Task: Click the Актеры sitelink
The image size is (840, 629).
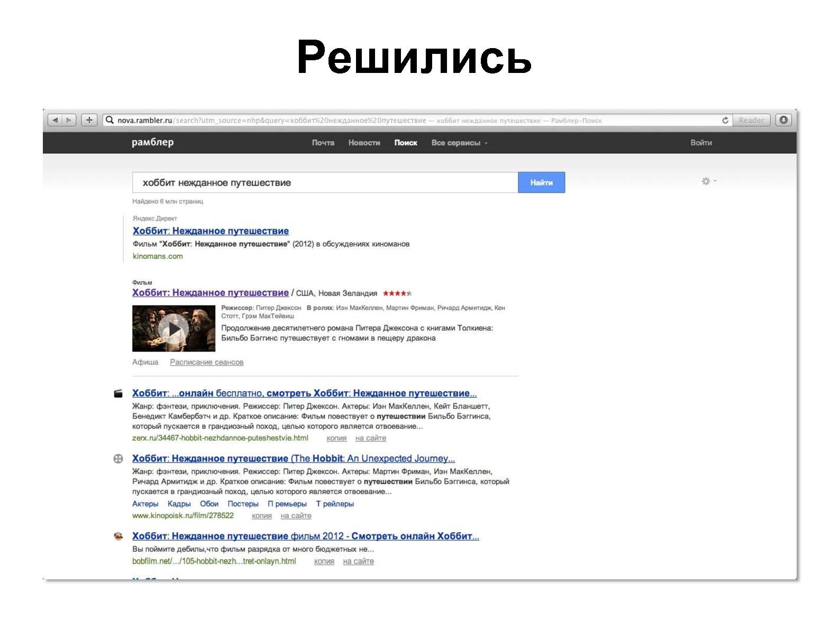Action: (145, 504)
